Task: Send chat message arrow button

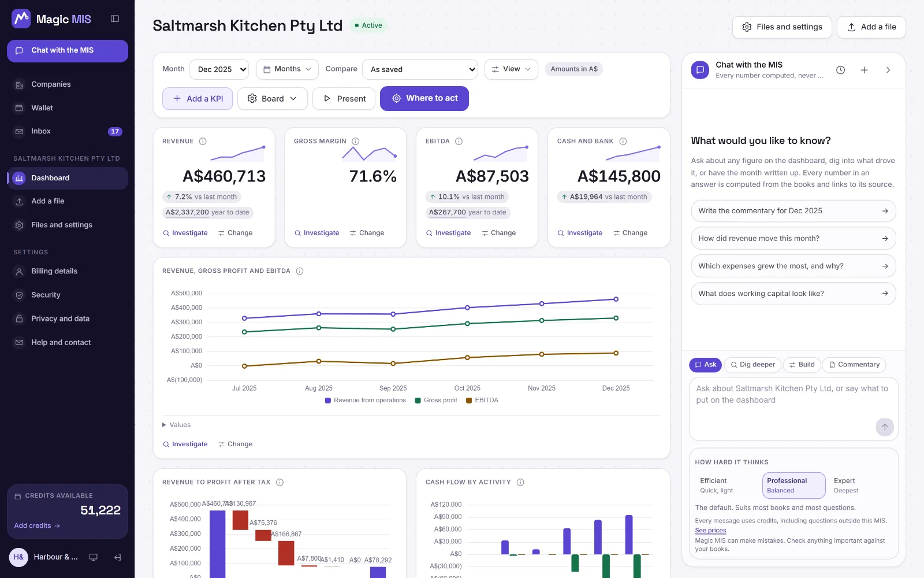Action: pyautogui.click(x=885, y=427)
